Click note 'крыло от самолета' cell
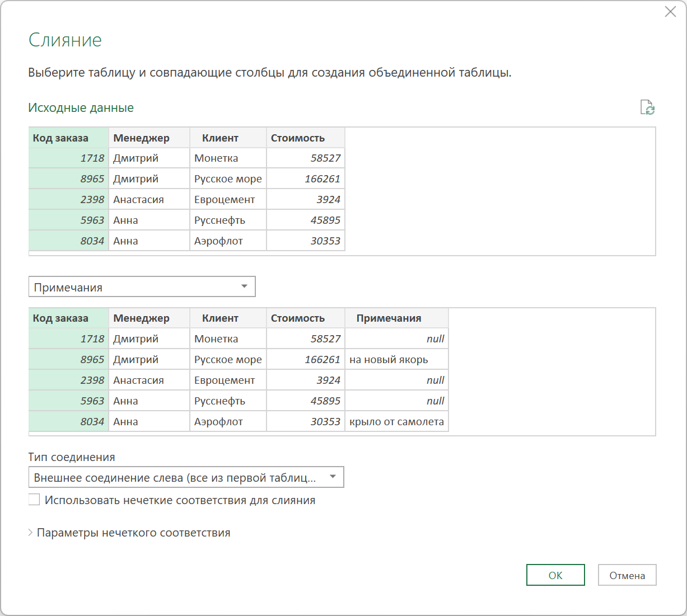This screenshot has height=616, width=687. (x=396, y=422)
